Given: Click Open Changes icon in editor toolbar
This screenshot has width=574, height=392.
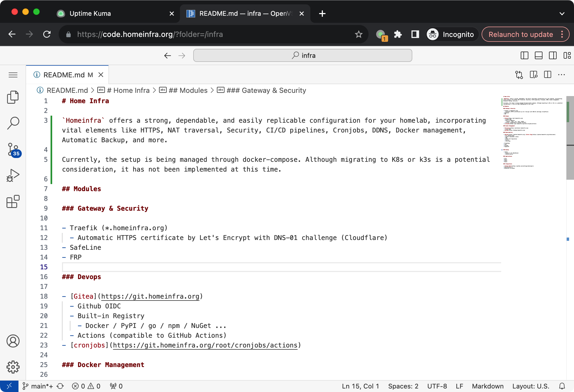Looking at the screenshot, I should pyautogui.click(x=519, y=75).
